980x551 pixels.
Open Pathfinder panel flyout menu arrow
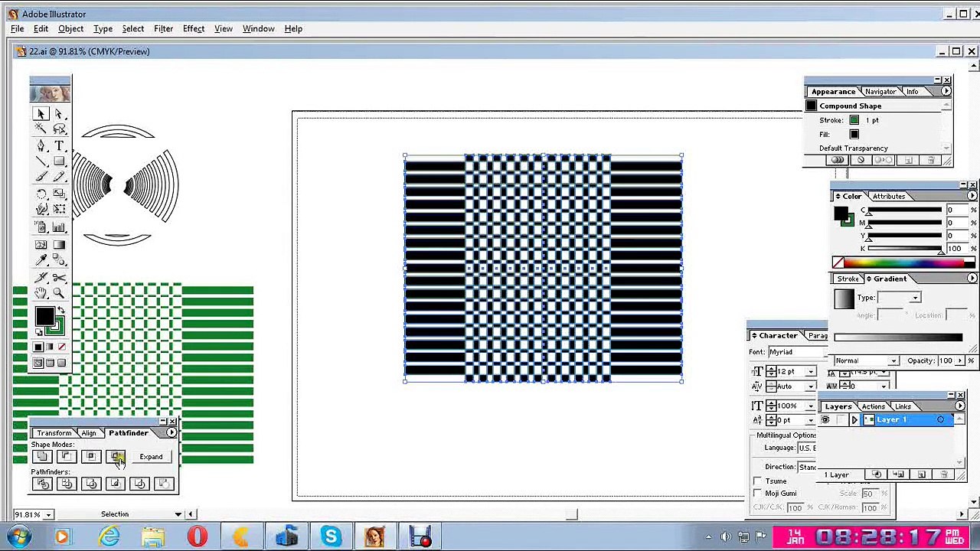coord(171,433)
